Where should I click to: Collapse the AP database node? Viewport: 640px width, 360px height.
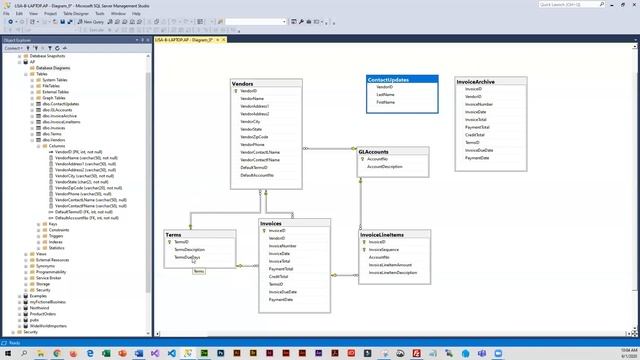[19, 62]
